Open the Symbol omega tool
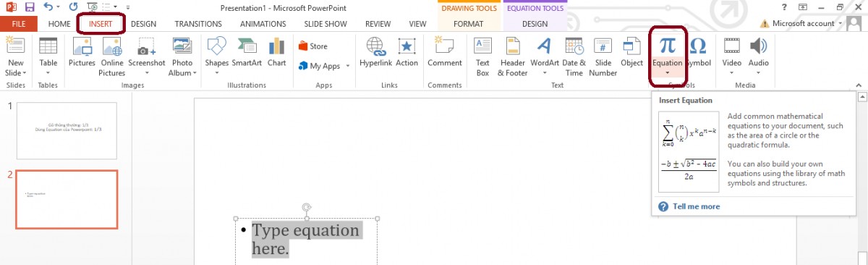Viewport: 868px width, 265px height. coord(698,52)
